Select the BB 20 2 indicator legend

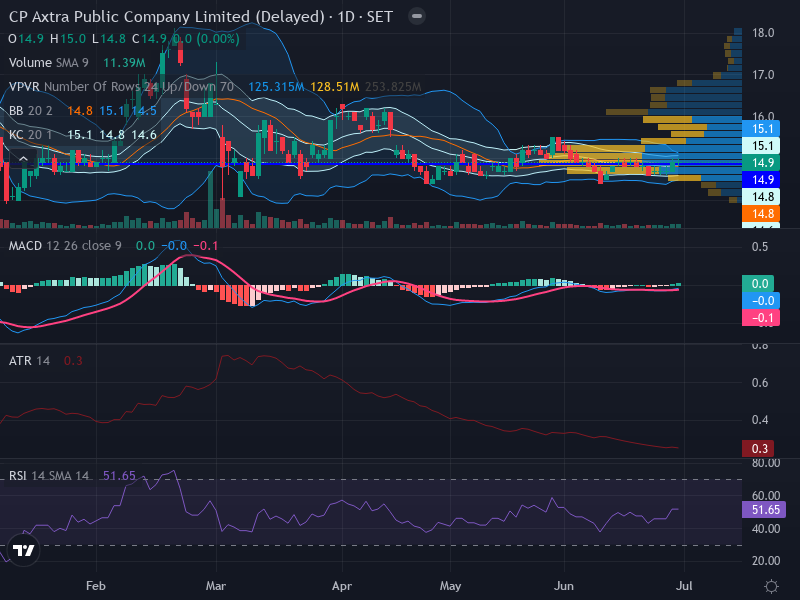click(31, 111)
